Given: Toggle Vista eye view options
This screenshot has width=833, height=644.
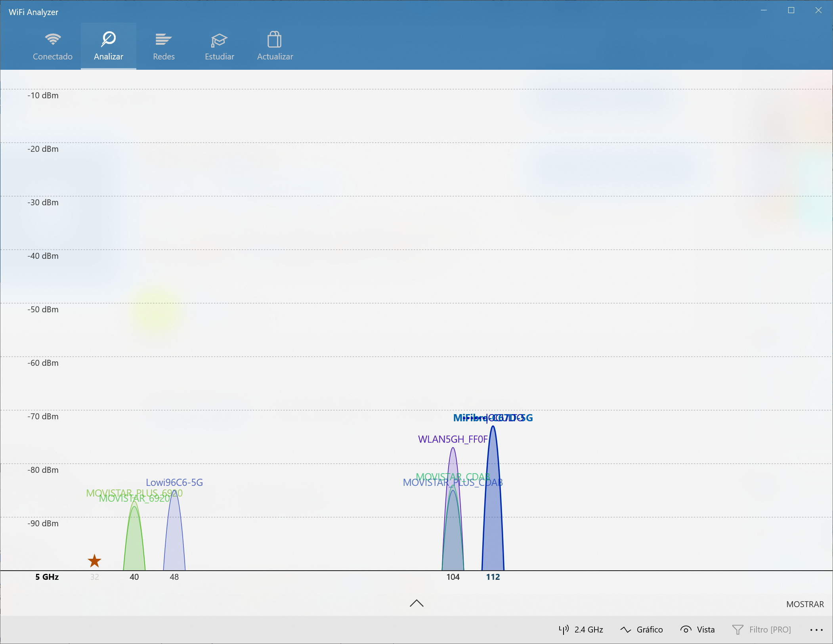Looking at the screenshot, I should click(697, 629).
